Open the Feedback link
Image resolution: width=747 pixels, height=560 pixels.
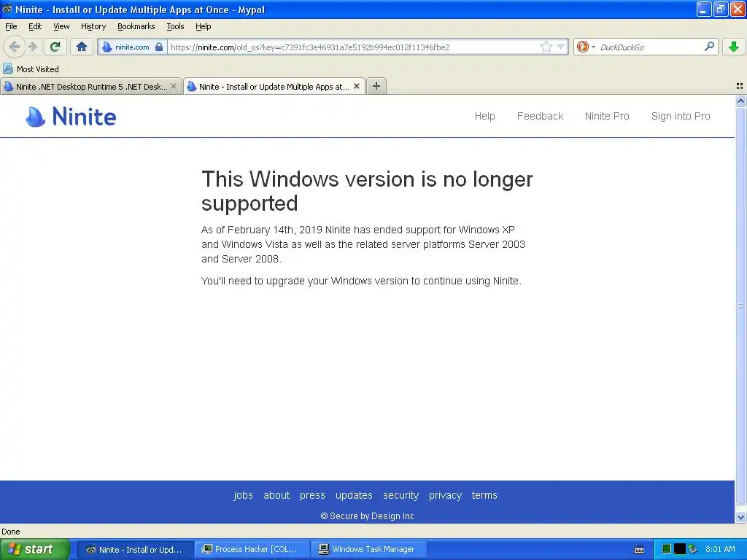click(540, 116)
